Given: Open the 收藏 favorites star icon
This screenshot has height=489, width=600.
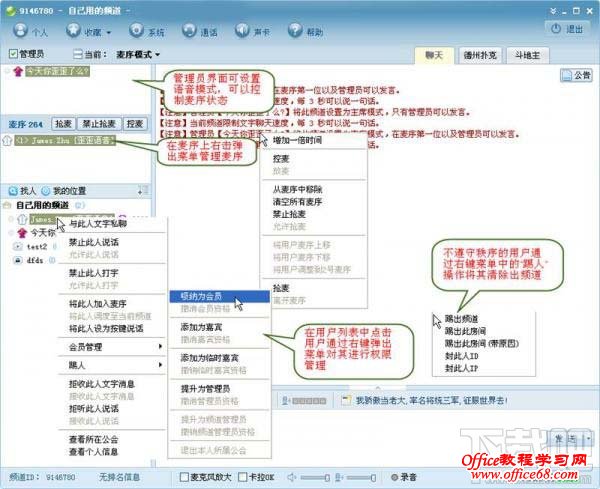Looking at the screenshot, I should click(x=73, y=30).
